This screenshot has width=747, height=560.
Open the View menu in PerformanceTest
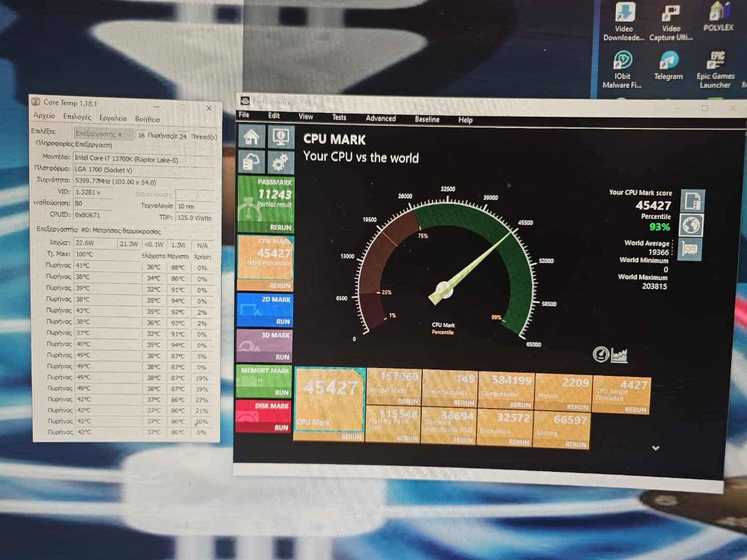306,117
